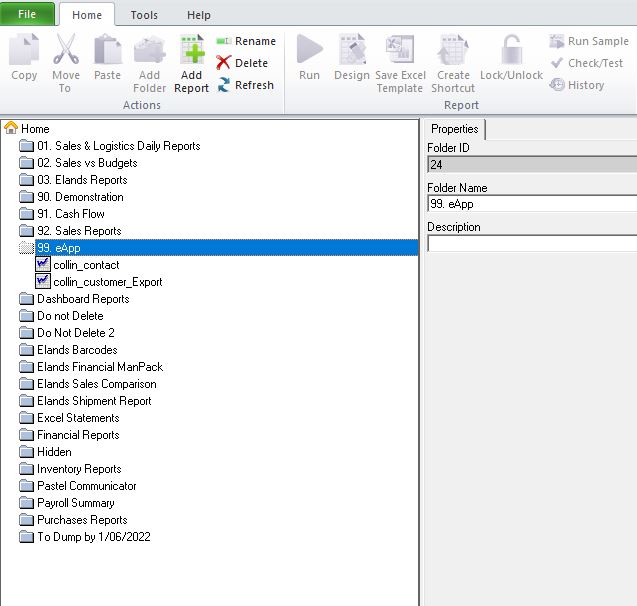
Task: Refresh the report list
Action: [244, 85]
